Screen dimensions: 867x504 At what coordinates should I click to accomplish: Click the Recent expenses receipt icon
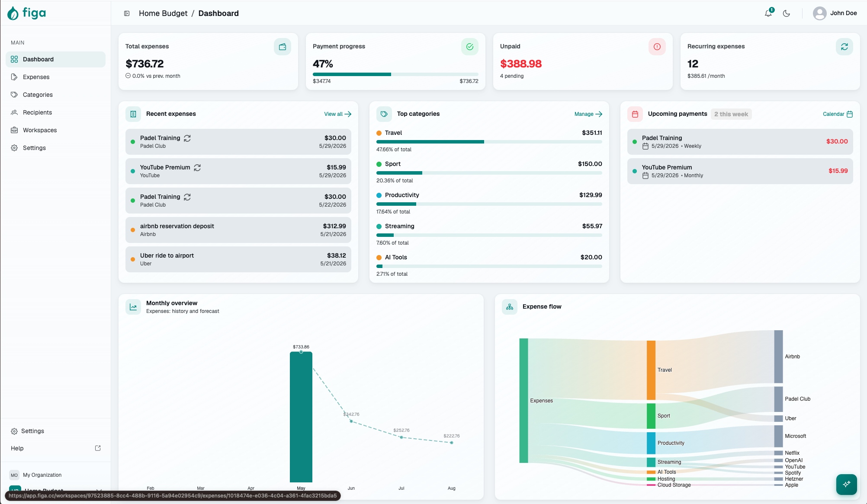[133, 114]
